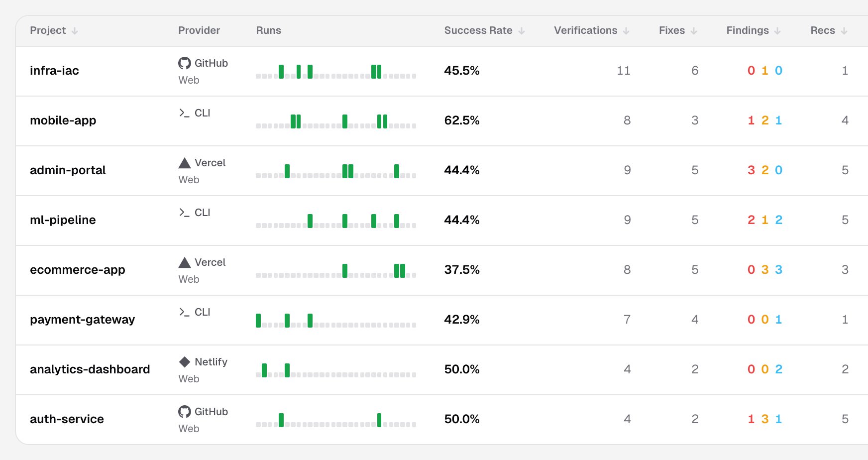This screenshot has height=460, width=868.
Task: Click GitHub icon in infra-iac row
Action: (185, 63)
